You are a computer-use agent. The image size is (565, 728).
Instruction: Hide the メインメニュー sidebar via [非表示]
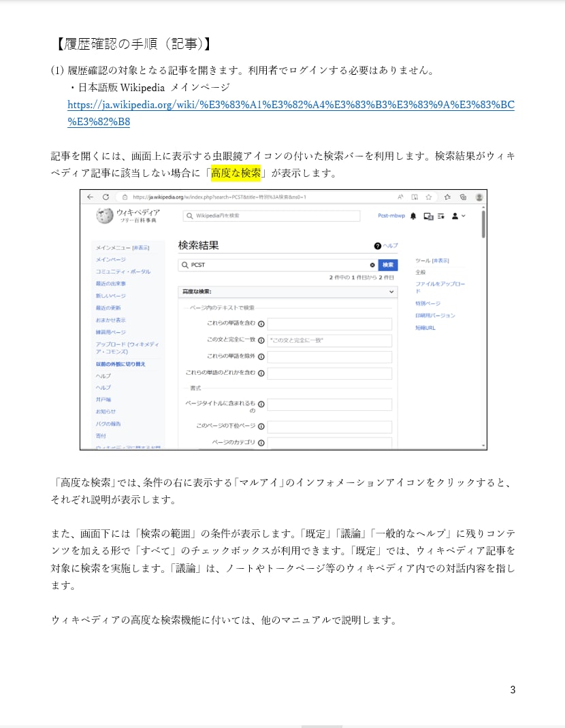coord(141,248)
